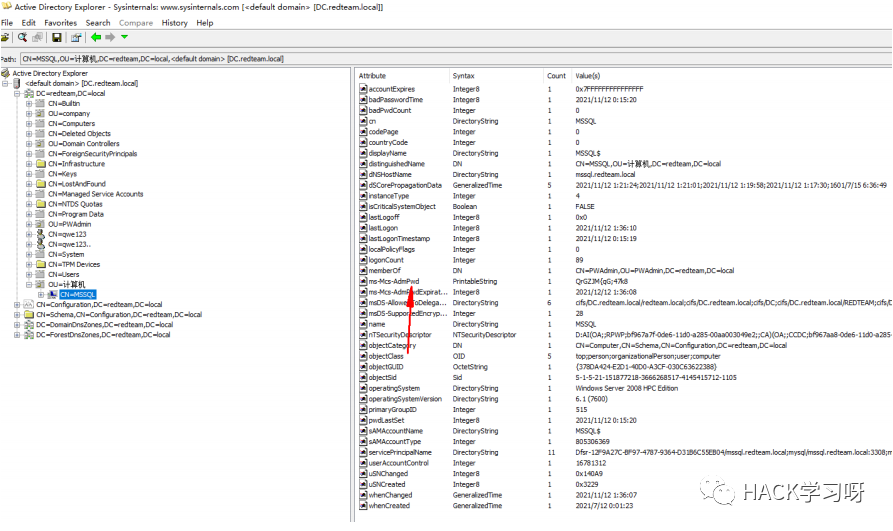Click the whenCreated attribute icon
The height and width of the screenshot is (531, 893).
click(x=363, y=506)
